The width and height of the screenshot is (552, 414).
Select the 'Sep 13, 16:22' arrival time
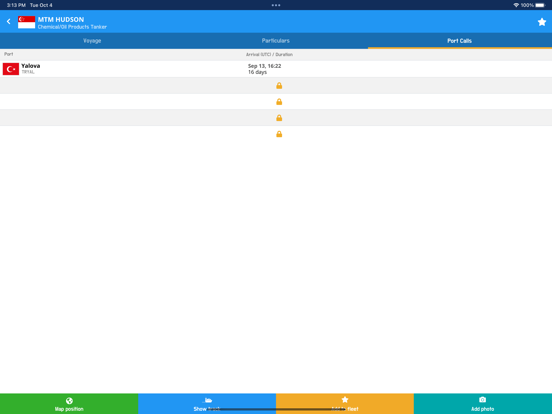coord(264,66)
